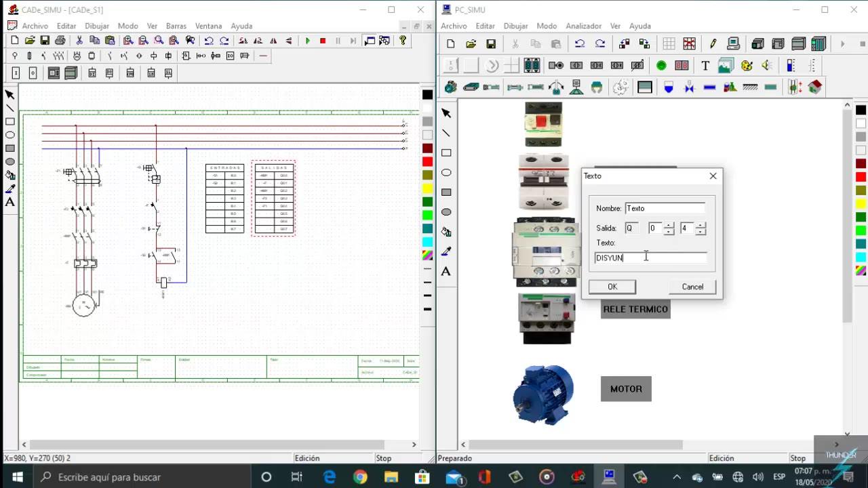Increase the Salida bit value 4 stepper

(701, 226)
